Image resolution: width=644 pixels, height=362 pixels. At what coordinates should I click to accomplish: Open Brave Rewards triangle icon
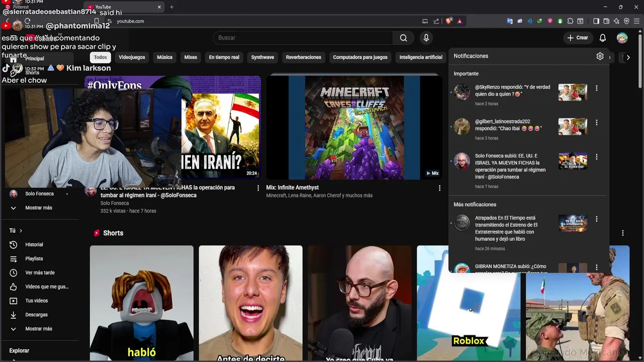click(459, 21)
